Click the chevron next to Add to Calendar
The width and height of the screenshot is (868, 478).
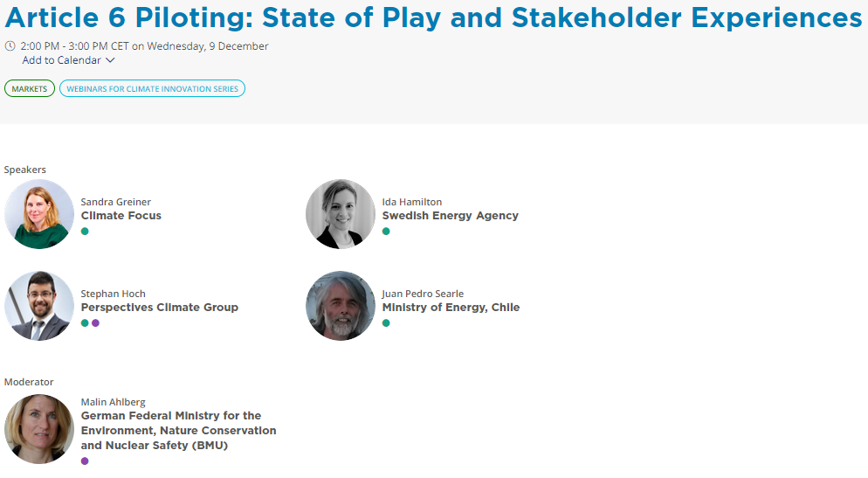[110, 60]
